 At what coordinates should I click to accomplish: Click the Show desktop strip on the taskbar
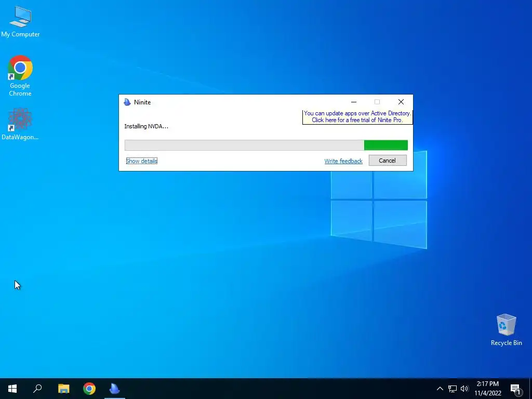[x=530, y=389]
